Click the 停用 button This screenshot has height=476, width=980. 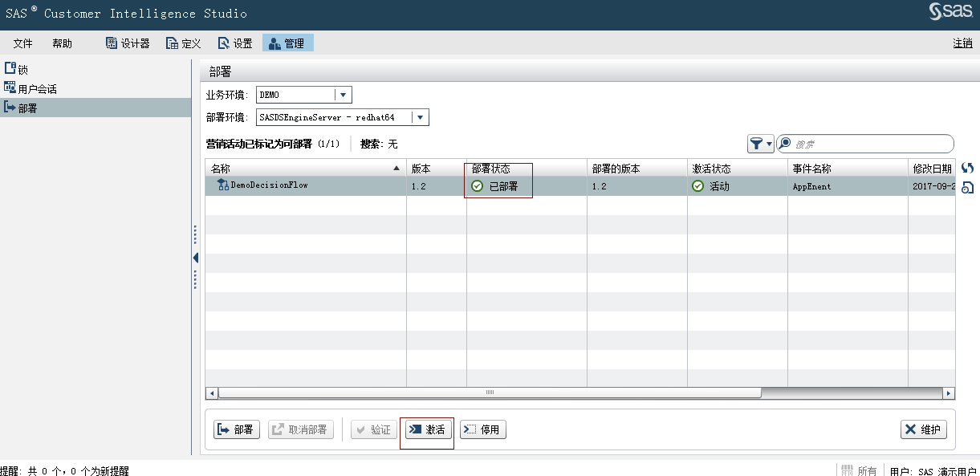point(482,429)
